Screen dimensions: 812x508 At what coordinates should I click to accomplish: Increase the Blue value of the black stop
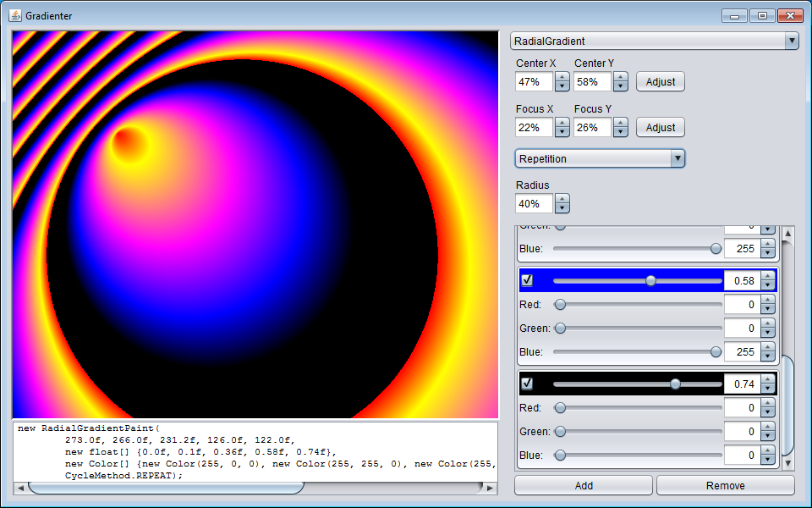(768, 451)
